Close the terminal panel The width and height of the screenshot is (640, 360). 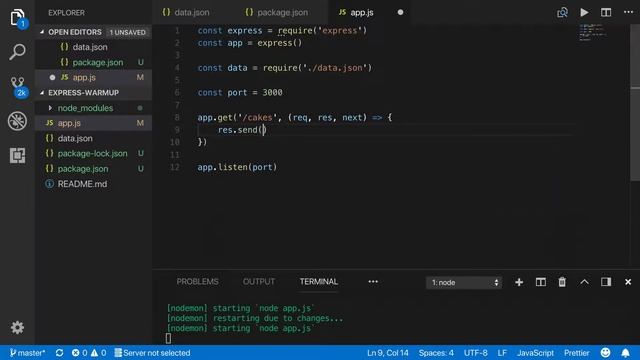pos(628,282)
